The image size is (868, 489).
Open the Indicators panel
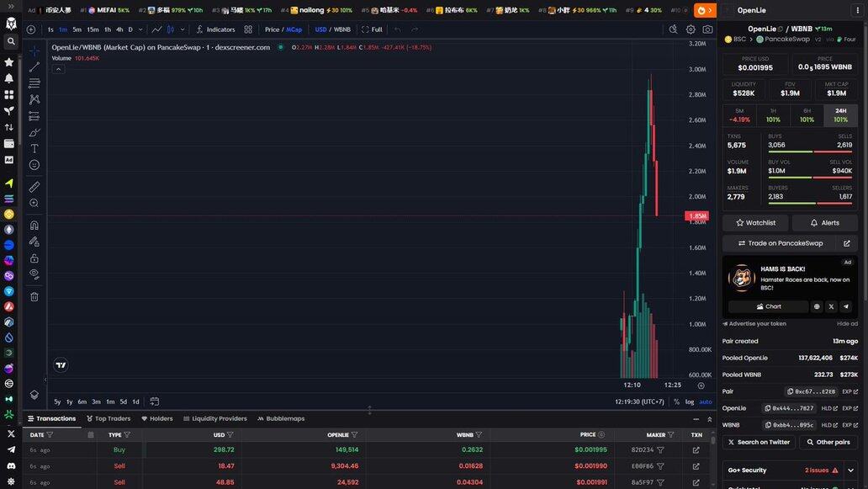pyautogui.click(x=214, y=29)
